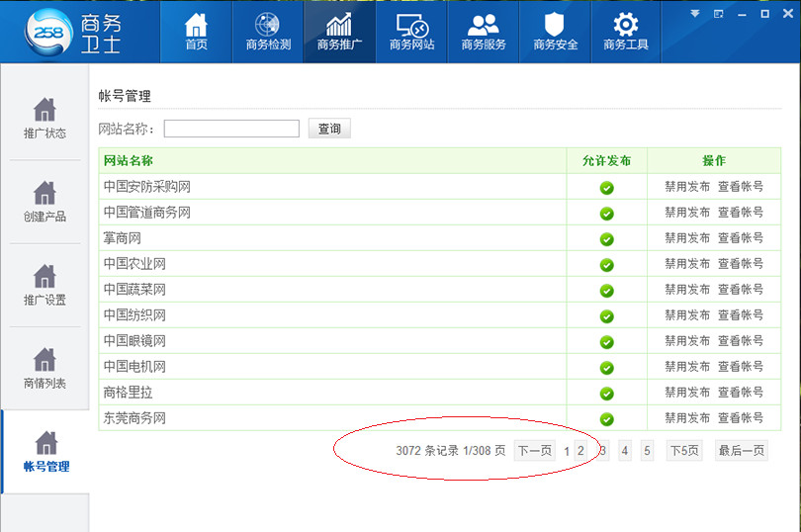Click green check for 中国农业网
Viewport: 801px width, 532px height.
click(607, 265)
